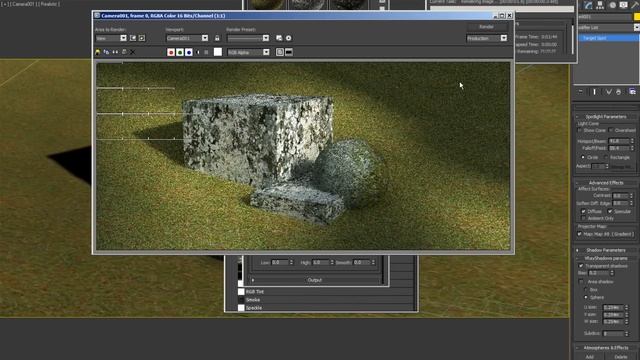640x360 pixels.
Task: Select the Rectangle radio button
Action: tap(606, 157)
